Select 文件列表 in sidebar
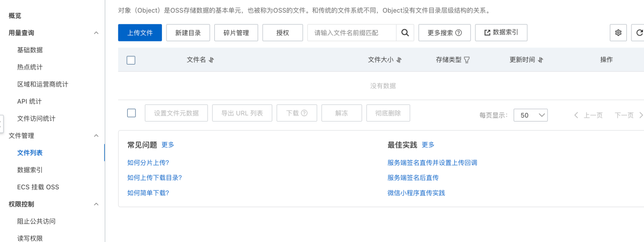 point(30,153)
